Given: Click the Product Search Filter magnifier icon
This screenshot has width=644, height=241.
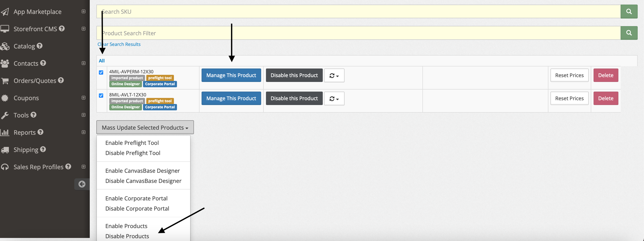Looking at the screenshot, I should click(x=629, y=33).
